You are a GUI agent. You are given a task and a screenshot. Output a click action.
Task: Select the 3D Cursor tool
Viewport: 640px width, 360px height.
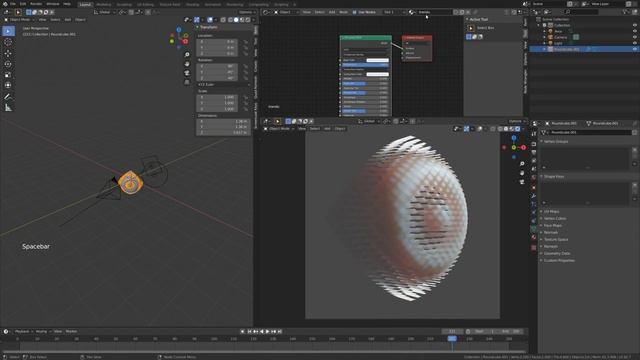tap(8, 42)
